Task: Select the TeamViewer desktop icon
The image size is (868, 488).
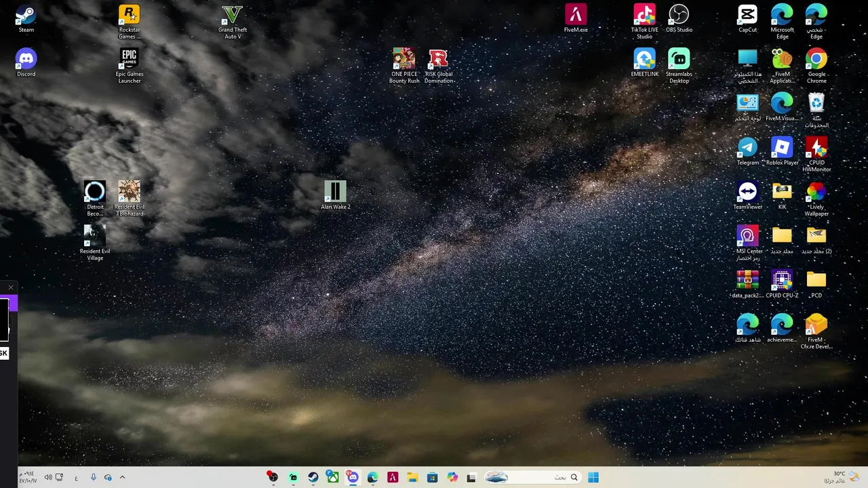Action: [x=747, y=196]
